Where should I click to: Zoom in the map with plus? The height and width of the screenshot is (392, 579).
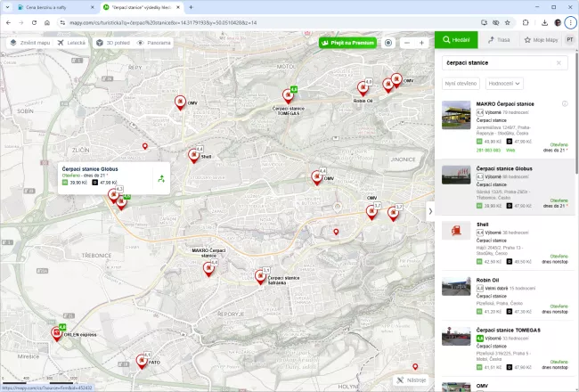[421, 43]
